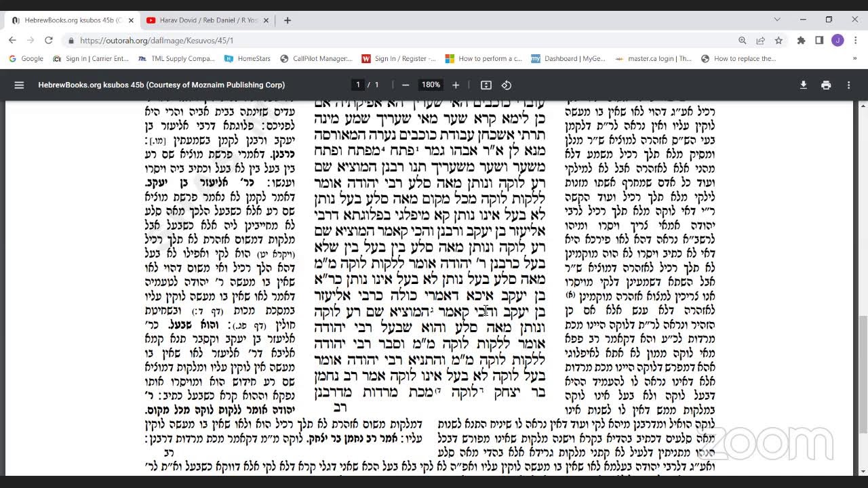Go forward in browser history
The height and width of the screenshot is (488, 868).
[31, 41]
